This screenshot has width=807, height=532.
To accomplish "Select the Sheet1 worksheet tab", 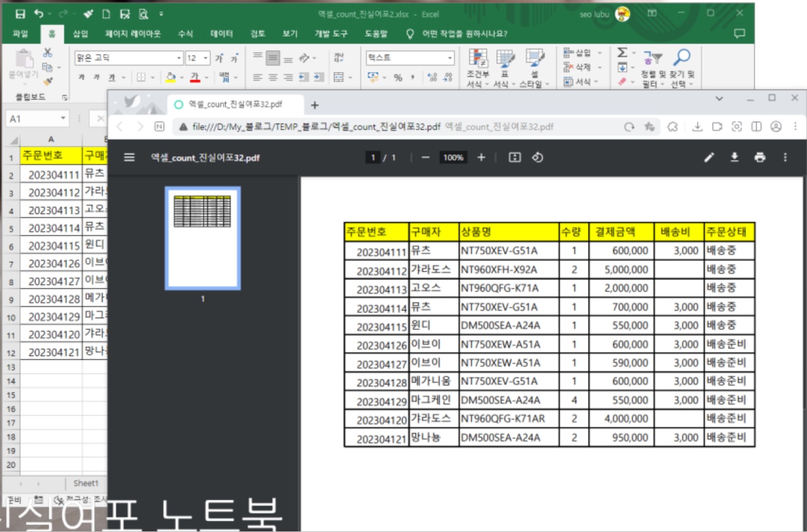I will tap(86, 483).
